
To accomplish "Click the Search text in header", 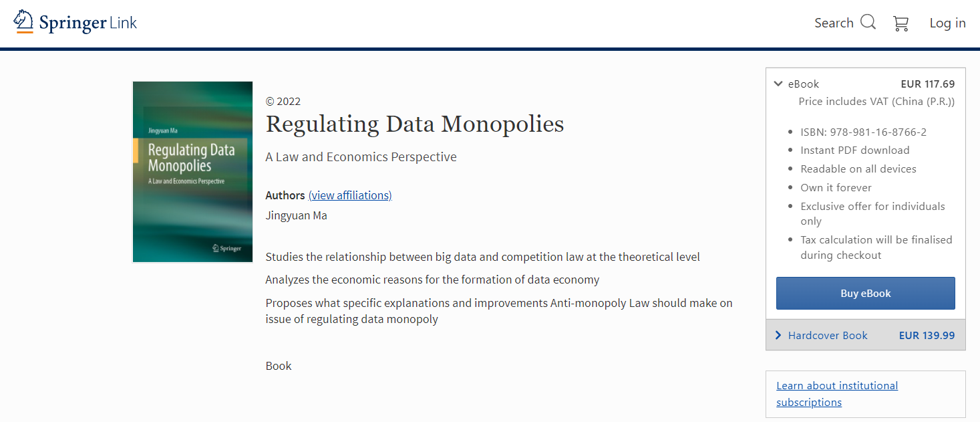I will coord(834,23).
